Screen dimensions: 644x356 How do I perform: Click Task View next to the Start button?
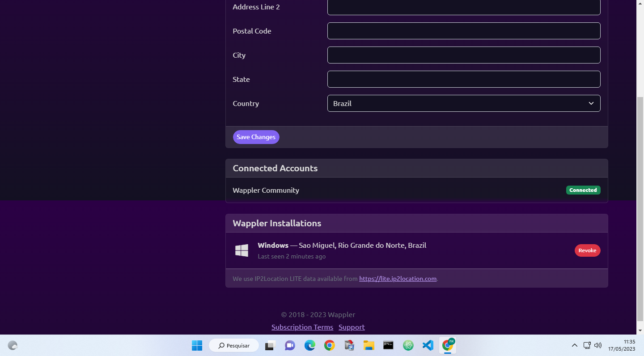(269, 345)
